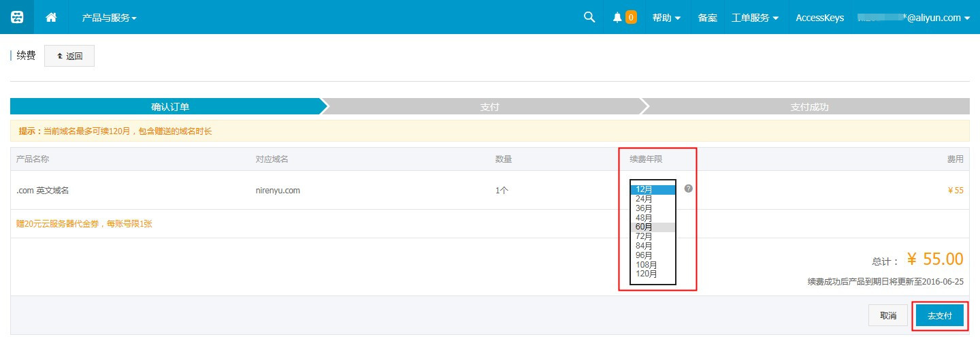
Task: Open the 备案 menu item
Action: coord(707,18)
